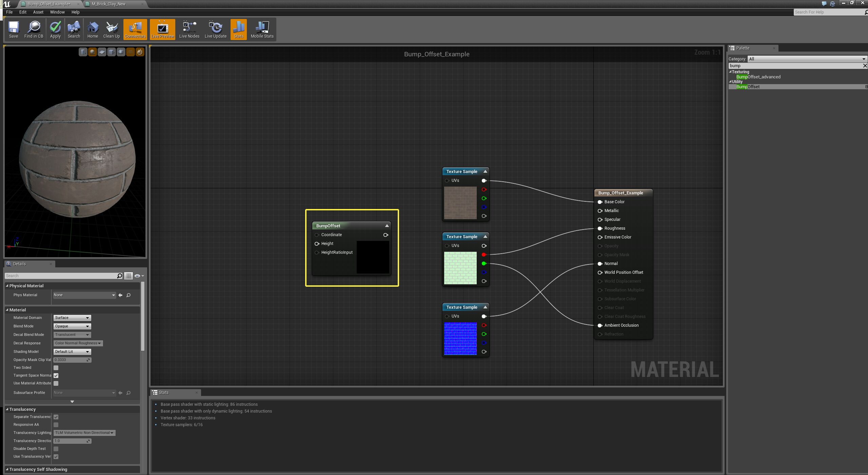The width and height of the screenshot is (868, 475).
Task: Enable the Two Sided checkbox
Action: (x=56, y=367)
